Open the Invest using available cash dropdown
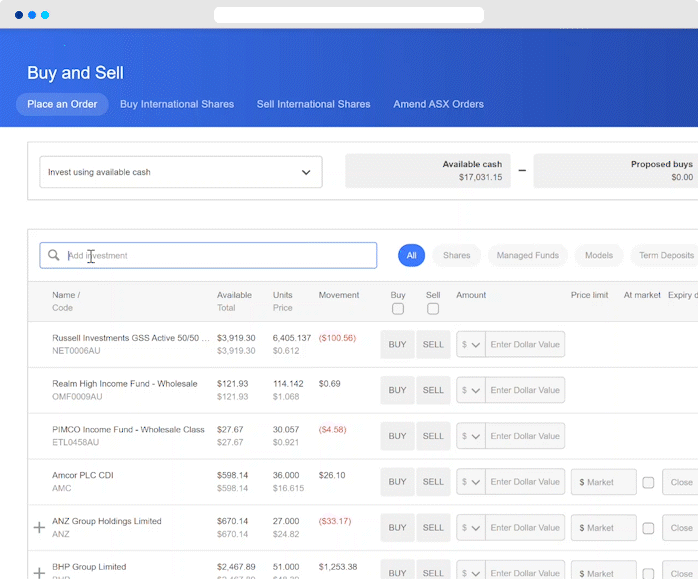This screenshot has height=579, width=698. click(x=181, y=172)
